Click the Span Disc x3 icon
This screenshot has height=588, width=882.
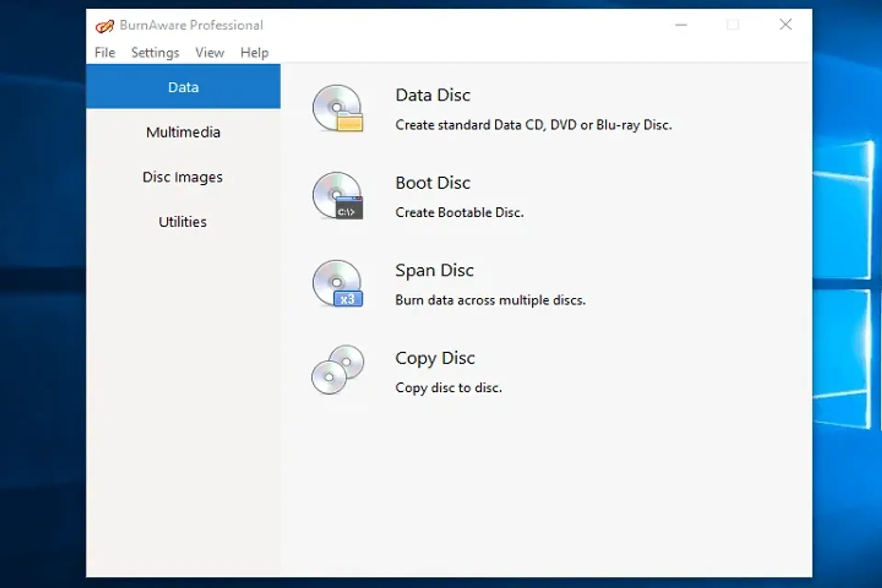(338, 283)
